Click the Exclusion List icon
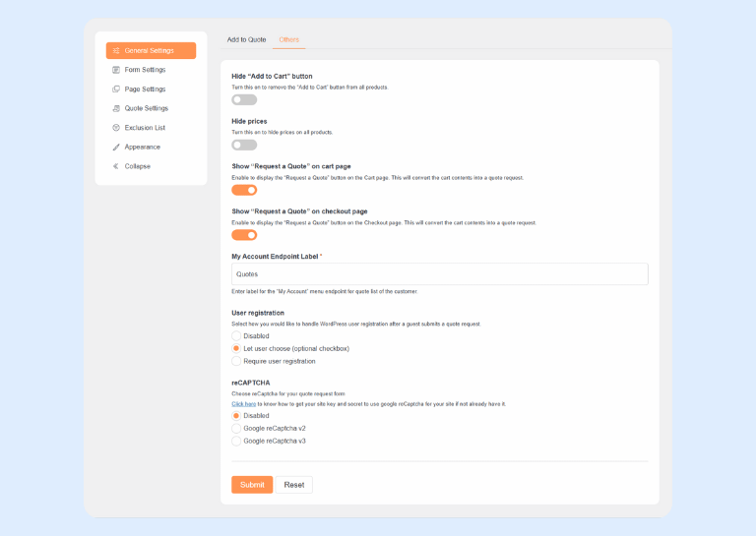The width and height of the screenshot is (756, 536). pos(116,128)
